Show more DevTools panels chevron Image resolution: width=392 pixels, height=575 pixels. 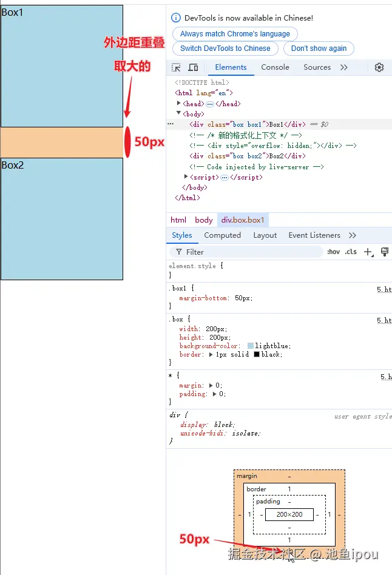coord(344,67)
